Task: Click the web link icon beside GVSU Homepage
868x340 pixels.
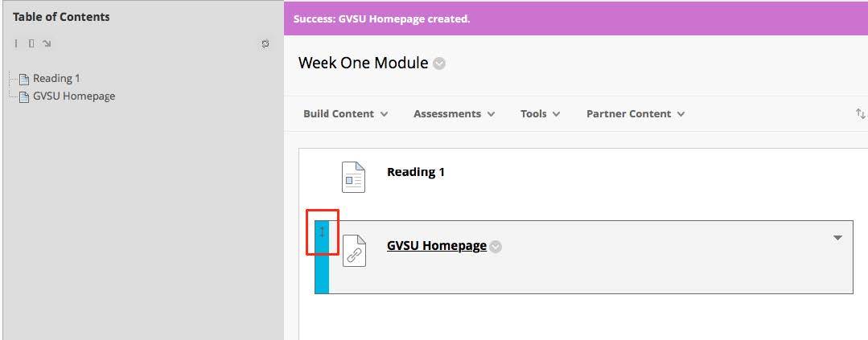Action: (x=354, y=252)
